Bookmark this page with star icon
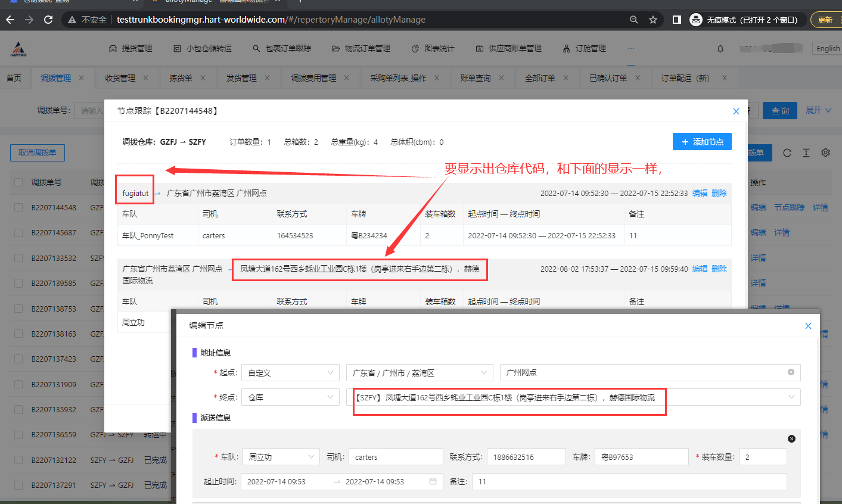This screenshot has height=504, width=842. 653,20
